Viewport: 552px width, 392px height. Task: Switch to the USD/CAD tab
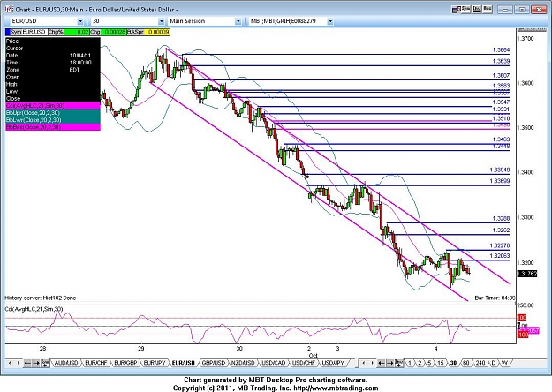273,363
